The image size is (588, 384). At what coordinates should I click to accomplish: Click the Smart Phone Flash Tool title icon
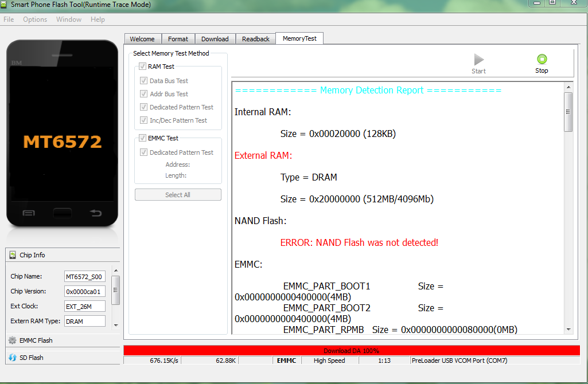pos(5,5)
